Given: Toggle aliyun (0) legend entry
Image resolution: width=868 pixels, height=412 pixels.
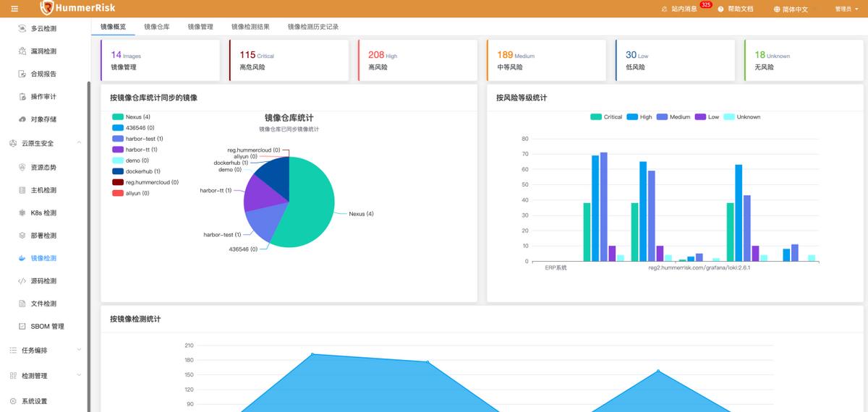Looking at the screenshot, I should 131,193.
